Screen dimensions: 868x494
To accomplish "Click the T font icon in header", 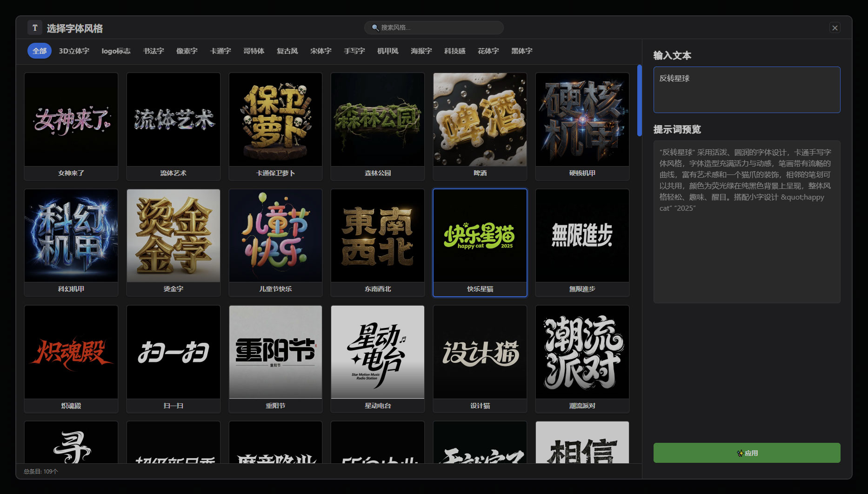I will [35, 28].
